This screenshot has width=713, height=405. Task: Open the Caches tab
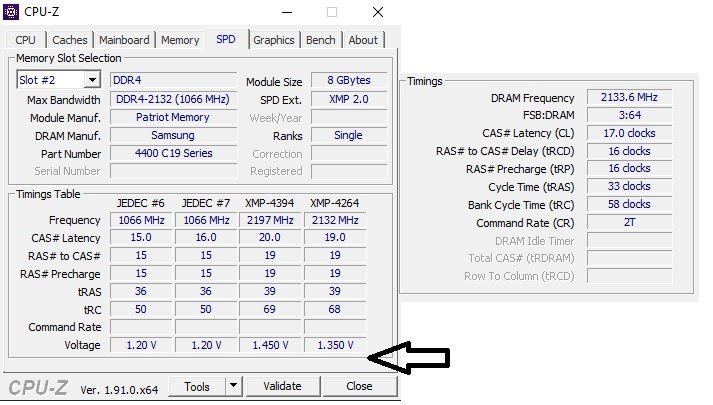70,40
